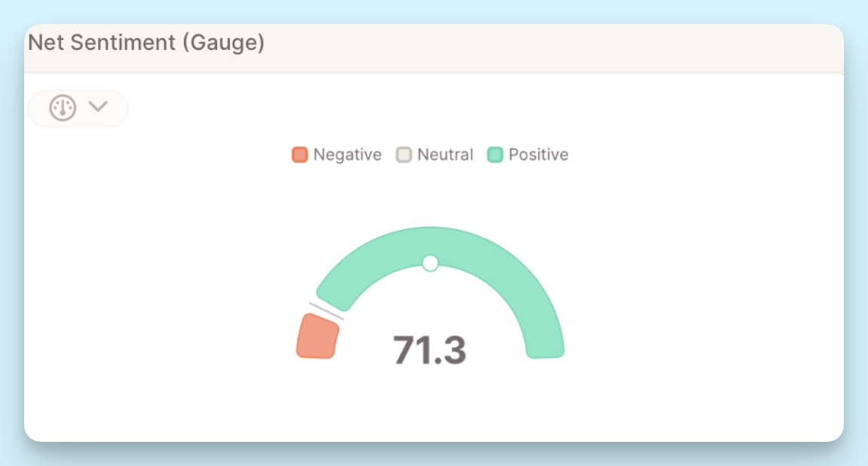868x466 pixels.
Task: Select the speedometer icon in the toolbar pill
Action: (x=62, y=107)
